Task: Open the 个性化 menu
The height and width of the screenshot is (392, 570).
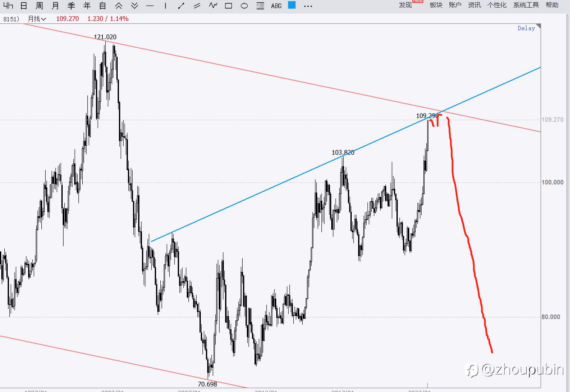Action: pos(497,5)
